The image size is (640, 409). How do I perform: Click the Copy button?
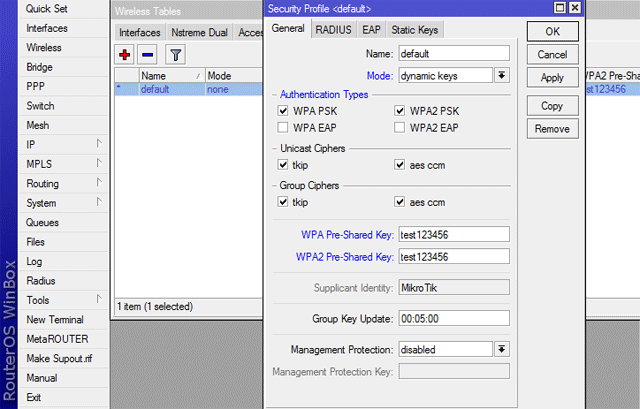553,106
